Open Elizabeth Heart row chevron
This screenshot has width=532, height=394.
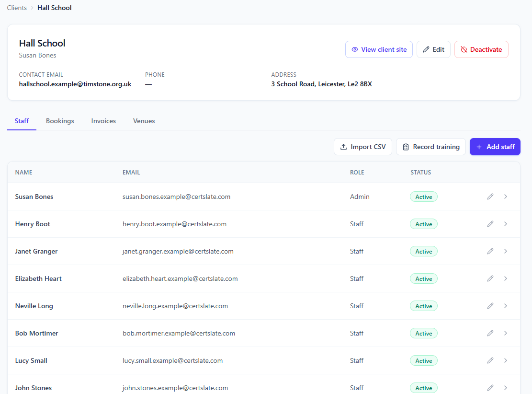[506, 278]
